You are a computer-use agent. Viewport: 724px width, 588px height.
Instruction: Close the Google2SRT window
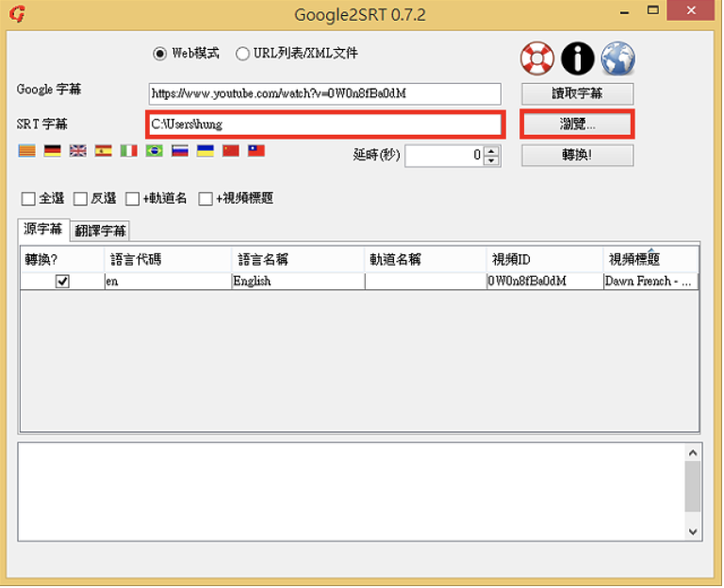tap(691, 10)
